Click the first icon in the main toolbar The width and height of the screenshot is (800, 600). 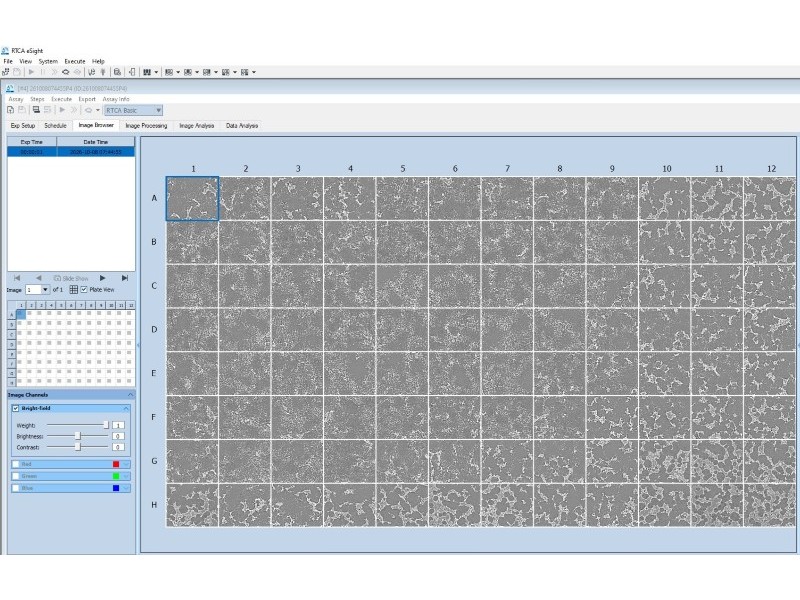(x=6, y=72)
